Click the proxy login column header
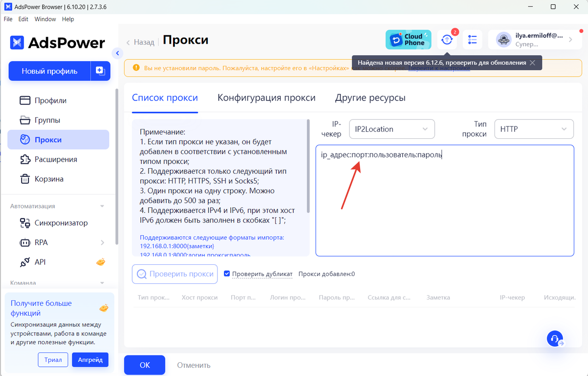Viewport: 588px width, 376px height. [288, 298]
